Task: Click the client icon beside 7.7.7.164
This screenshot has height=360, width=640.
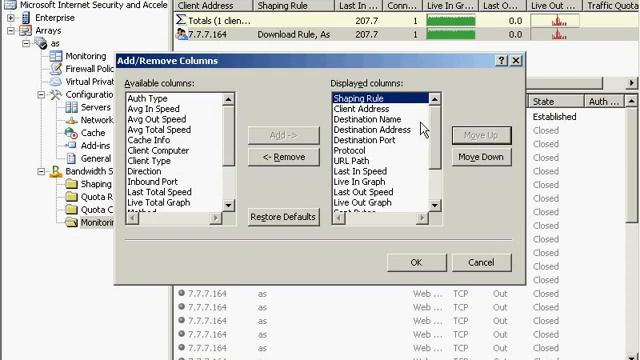Action: pos(181,34)
